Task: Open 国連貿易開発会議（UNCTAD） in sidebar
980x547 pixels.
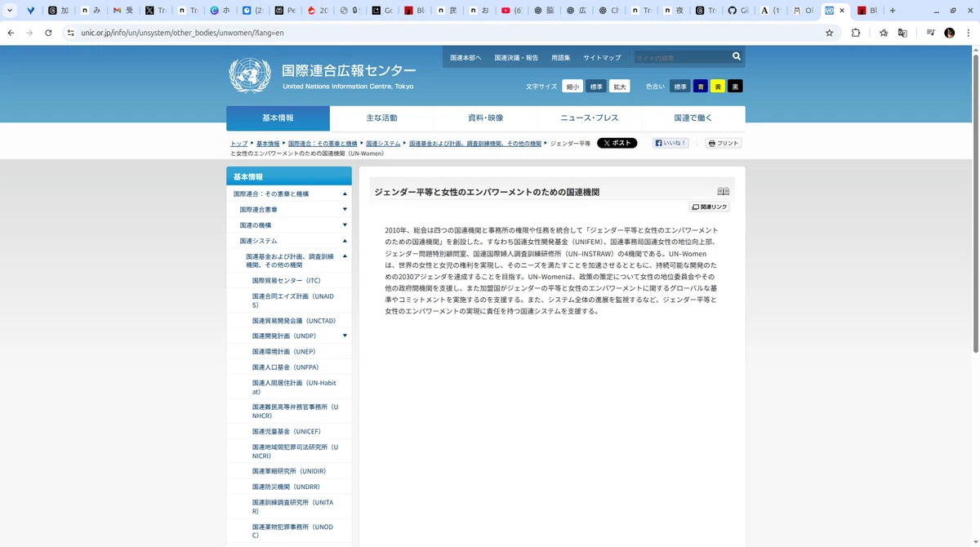Action: pos(294,321)
